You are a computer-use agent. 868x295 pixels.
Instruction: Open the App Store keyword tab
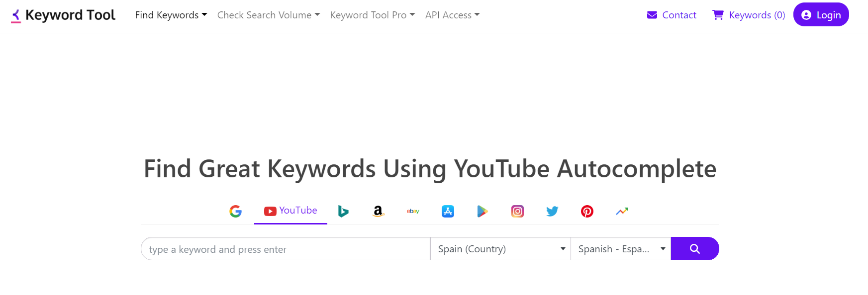coord(448,211)
